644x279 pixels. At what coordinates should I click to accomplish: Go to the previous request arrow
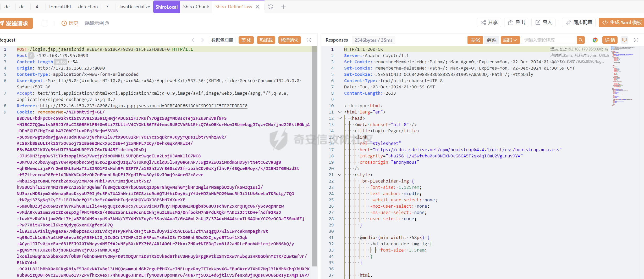193,40
